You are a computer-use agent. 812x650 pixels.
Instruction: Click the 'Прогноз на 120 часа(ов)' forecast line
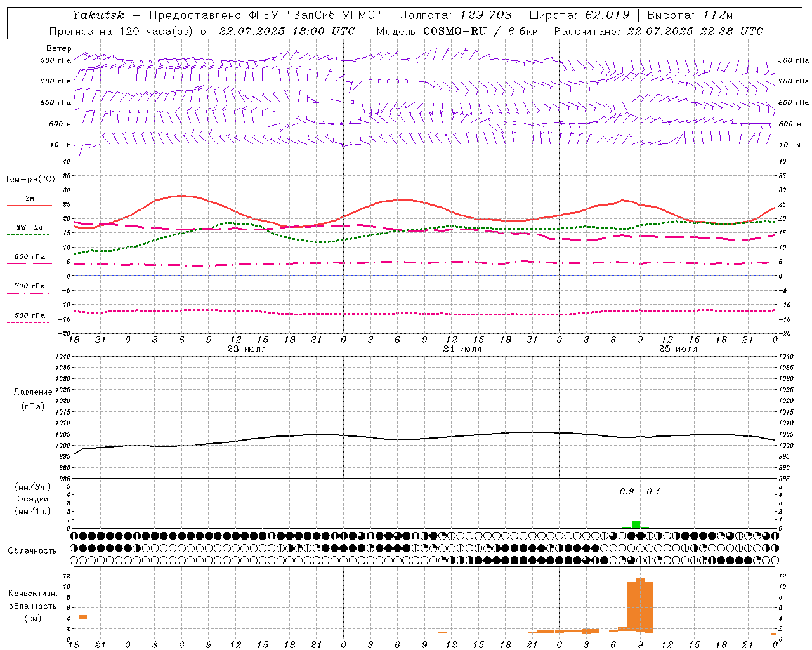pyautogui.click(x=202, y=30)
